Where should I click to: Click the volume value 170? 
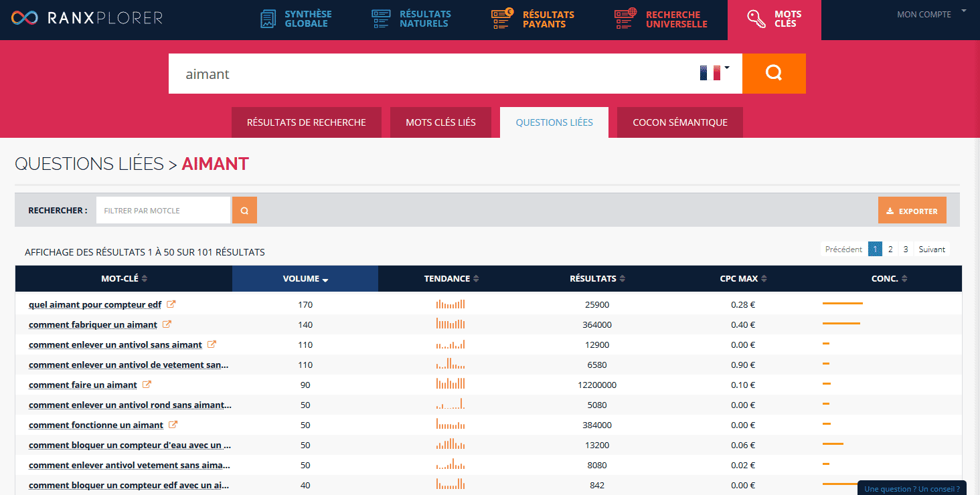point(305,304)
